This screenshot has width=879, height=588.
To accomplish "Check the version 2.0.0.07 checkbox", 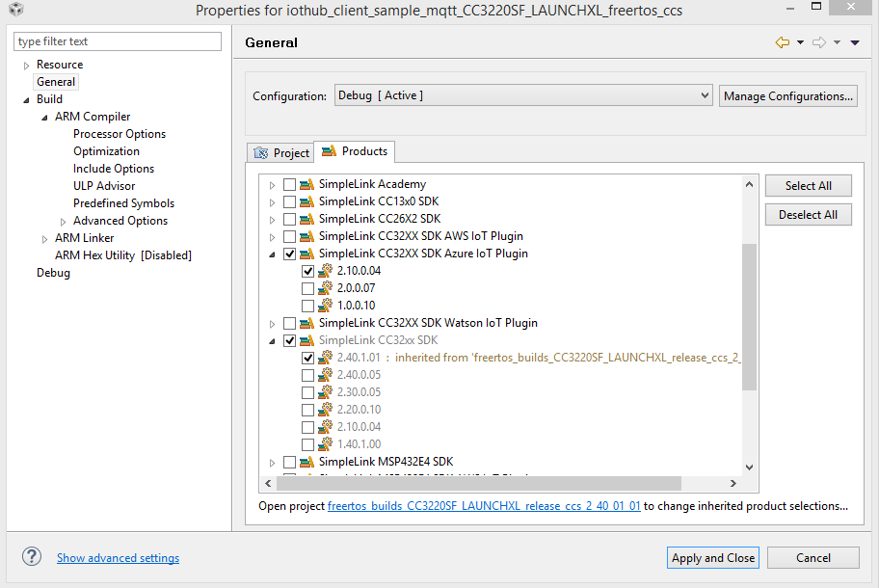I will click(307, 288).
